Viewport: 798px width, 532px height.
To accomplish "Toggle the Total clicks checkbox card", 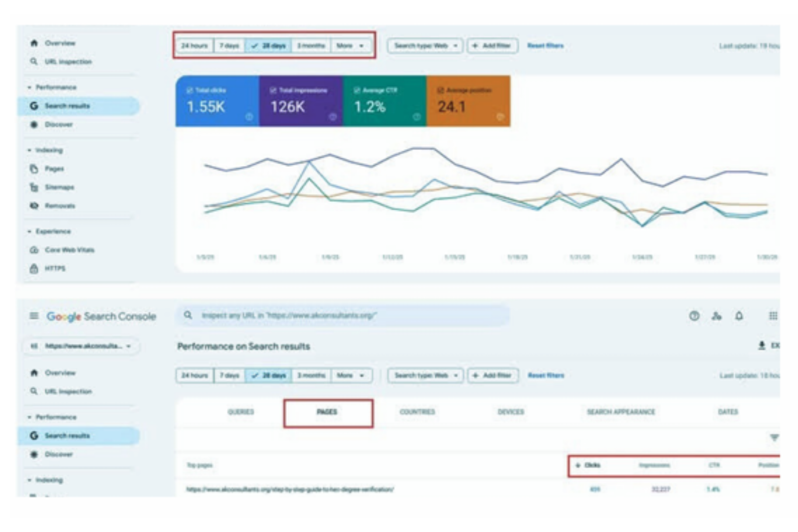I will (217, 101).
